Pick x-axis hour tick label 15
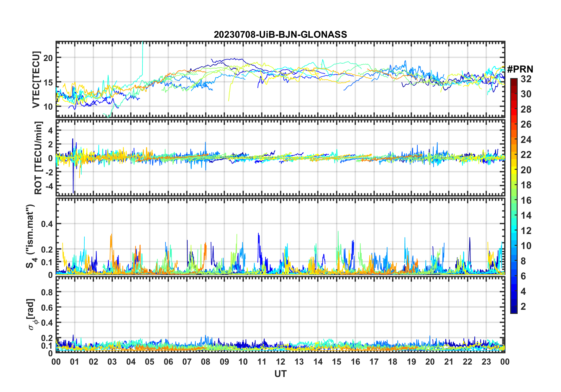This screenshot has height=392, width=561. pyautogui.click(x=337, y=362)
